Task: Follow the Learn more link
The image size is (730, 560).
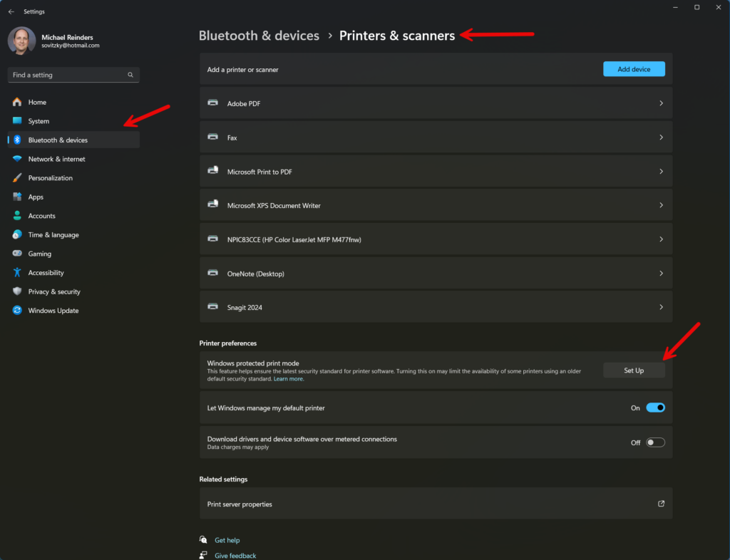Action: [289, 379]
